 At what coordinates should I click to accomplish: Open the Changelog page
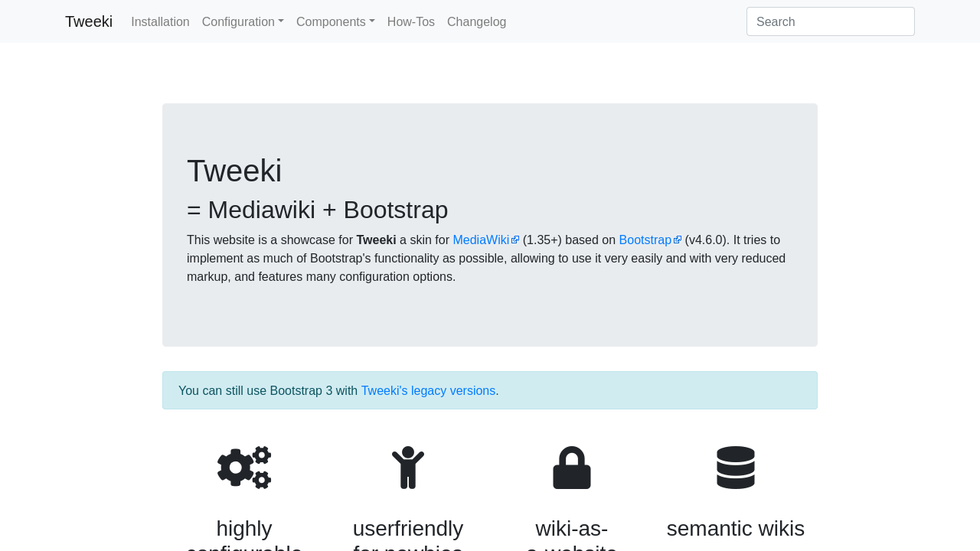tap(476, 21)
